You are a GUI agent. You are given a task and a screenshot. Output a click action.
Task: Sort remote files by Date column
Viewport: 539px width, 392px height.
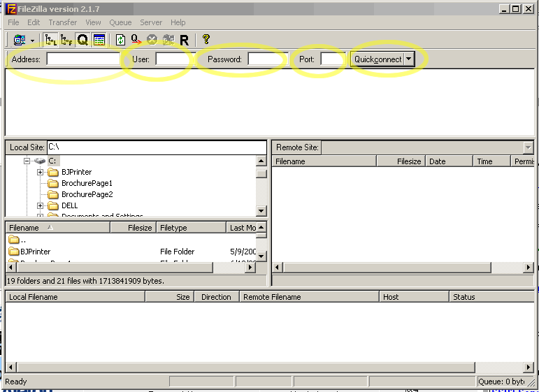450,161
